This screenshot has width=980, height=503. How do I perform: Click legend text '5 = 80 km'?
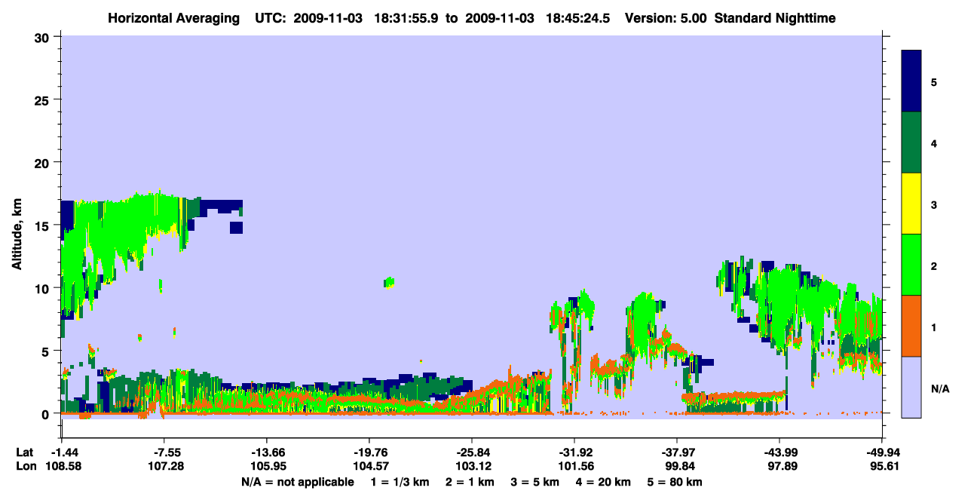[x=676, y=481]
